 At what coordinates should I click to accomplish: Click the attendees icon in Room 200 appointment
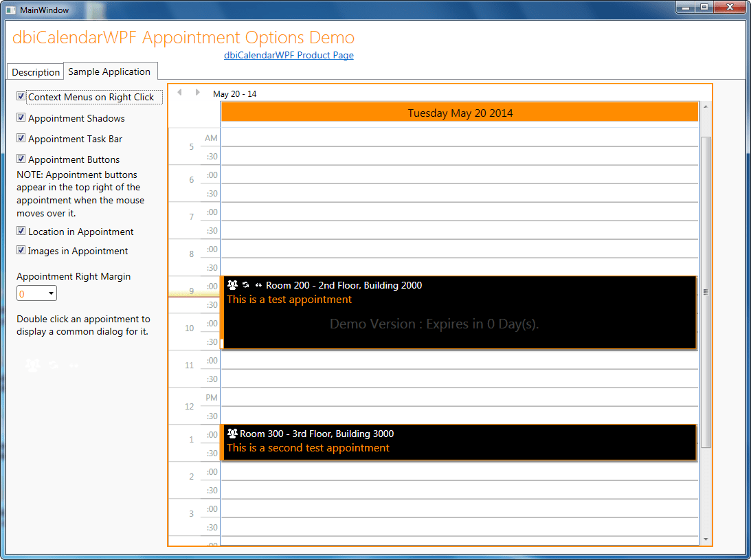(x=232, y=285)
